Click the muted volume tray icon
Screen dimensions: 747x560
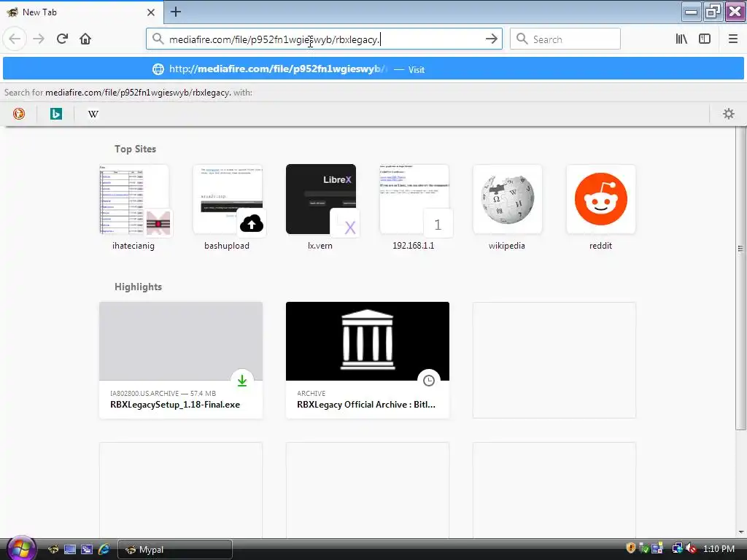pyautogui.click(x=692, y=548)
